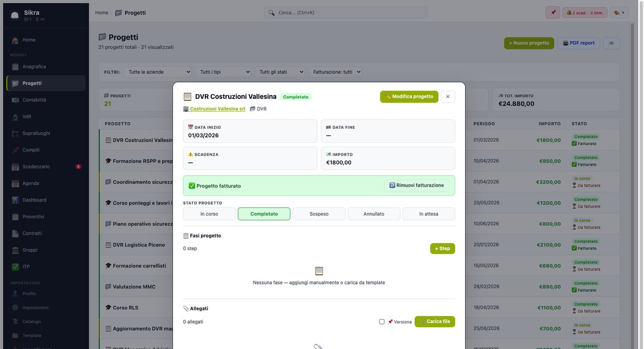Open the Impostazioni gear icon
The height and width of the screenshot is (349, 644).
[x=15, y=308]
